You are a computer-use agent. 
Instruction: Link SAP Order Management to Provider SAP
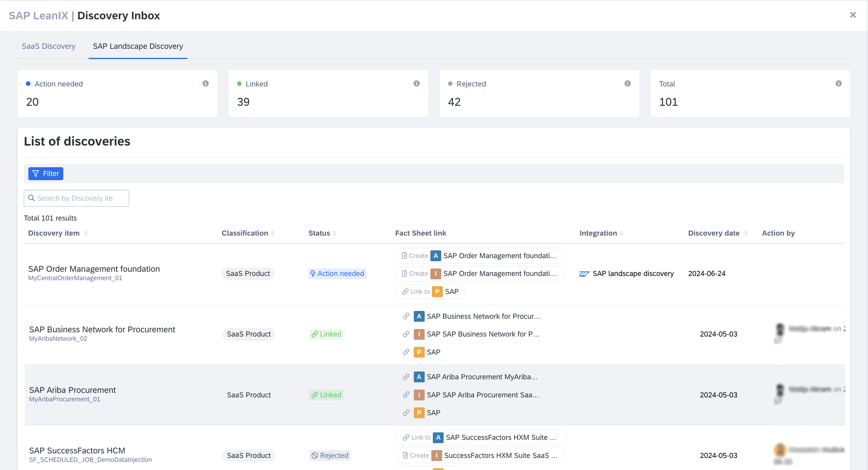coord(430,291)
